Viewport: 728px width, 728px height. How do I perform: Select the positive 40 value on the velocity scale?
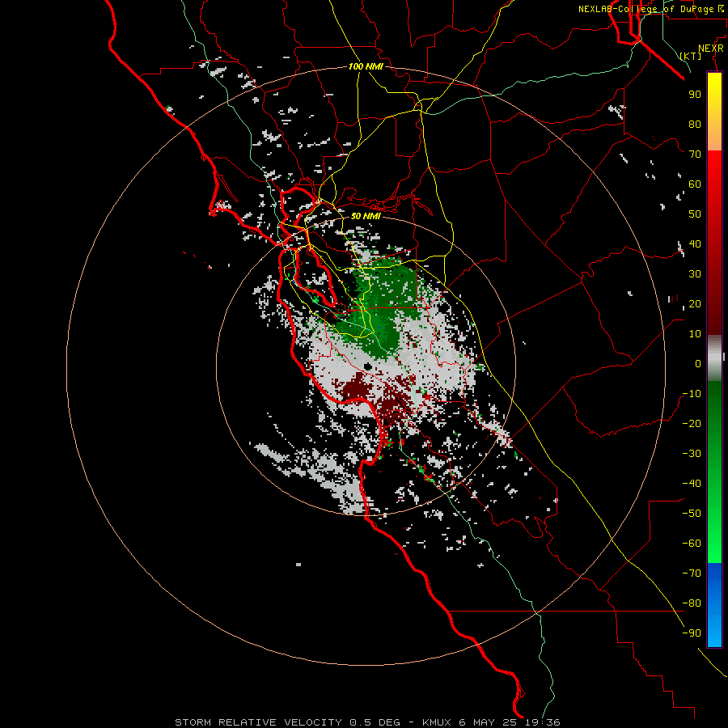coord(695,243)
